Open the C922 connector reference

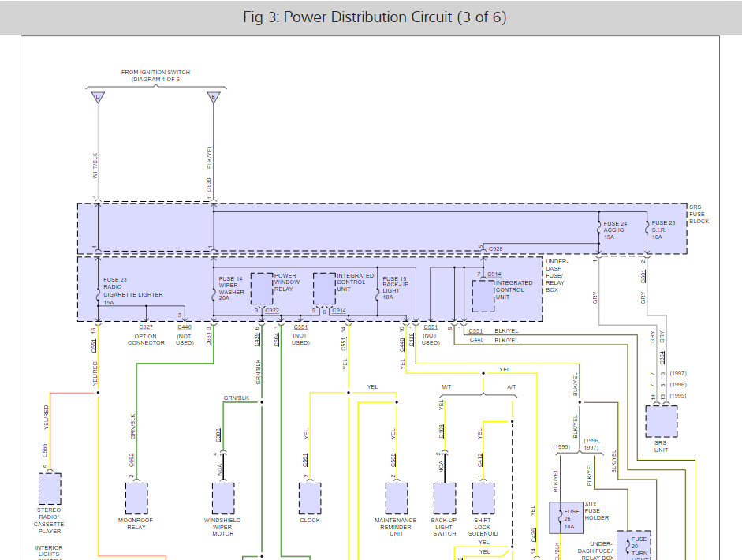[272, 311]
